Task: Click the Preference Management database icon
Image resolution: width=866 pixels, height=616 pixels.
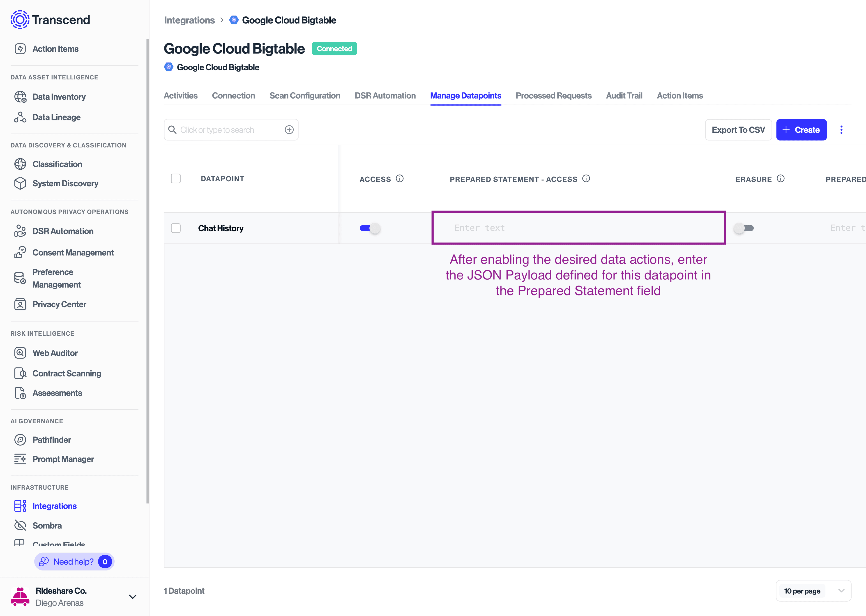Action: tap(20, 278)
